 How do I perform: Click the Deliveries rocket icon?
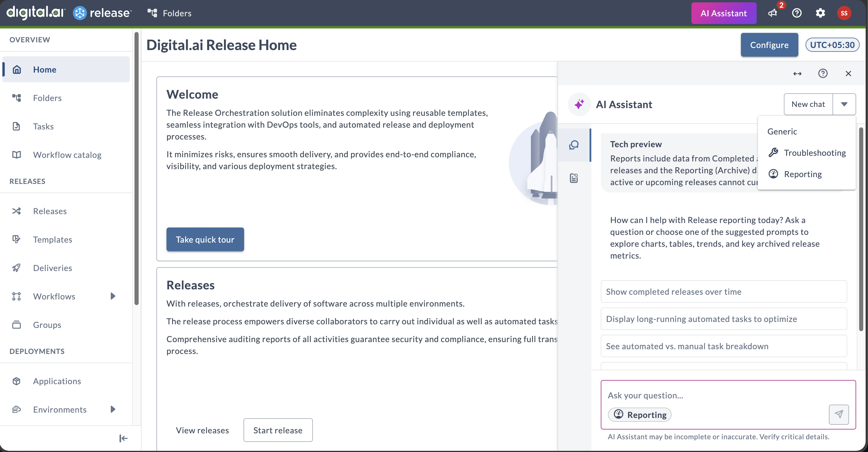coord(17,268)
